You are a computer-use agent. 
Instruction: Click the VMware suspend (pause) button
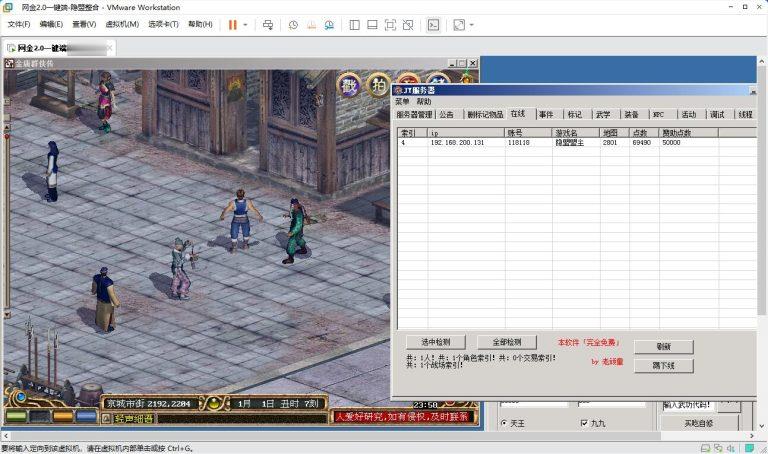[x=232, y=24]
